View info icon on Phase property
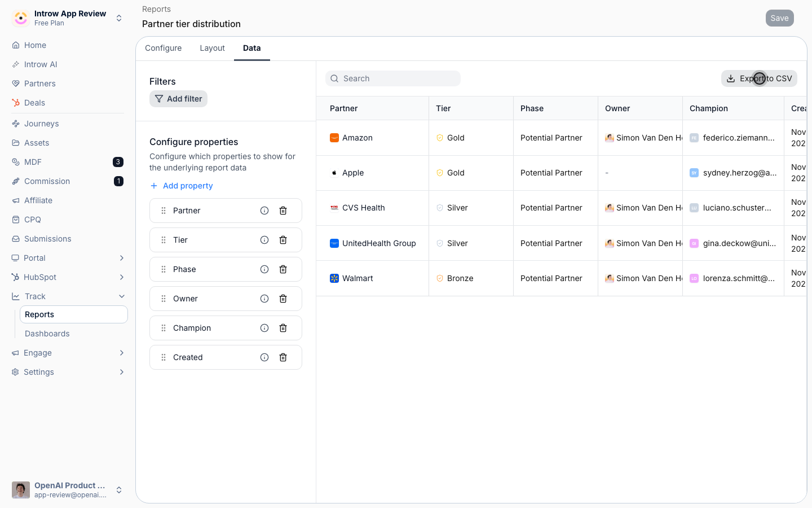The height and width of the screenshot is (508, 812). (x=264, y=269)
